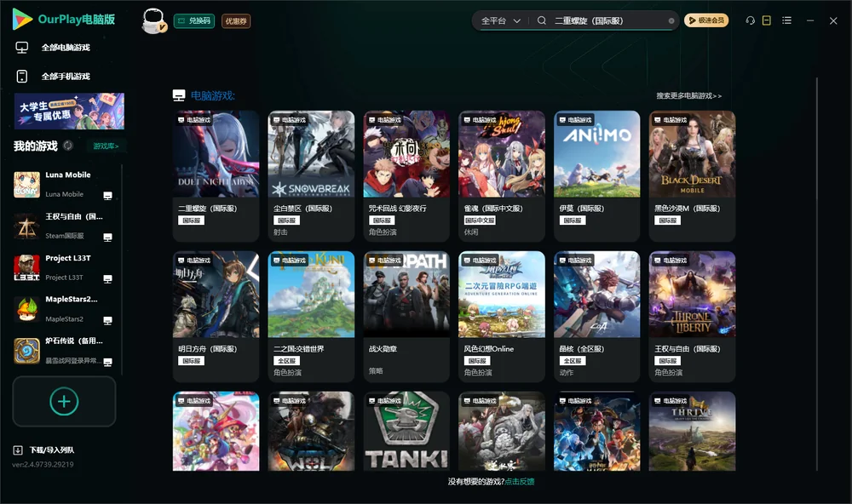
Task: Clear the search box text
Action: coord(671,21)
